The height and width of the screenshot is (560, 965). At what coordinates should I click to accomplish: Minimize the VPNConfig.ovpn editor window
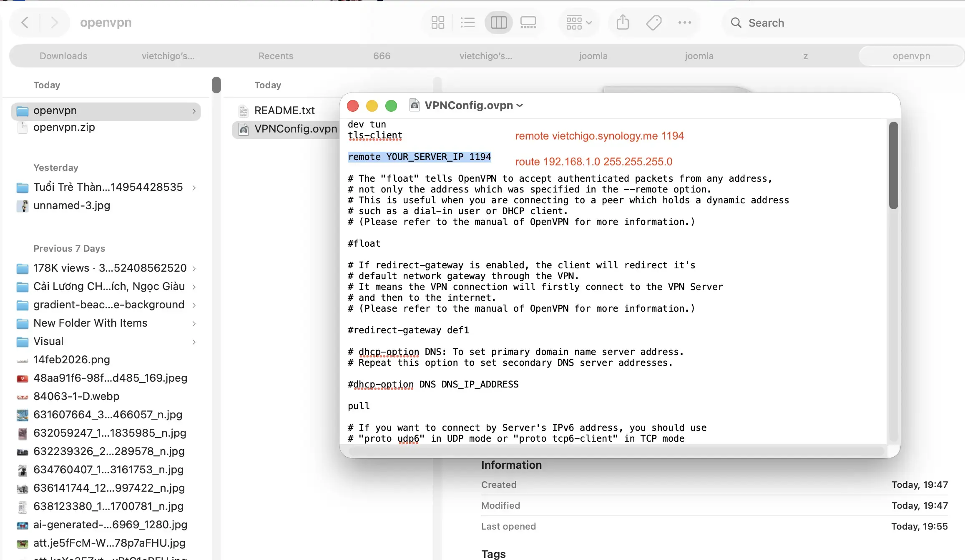coord(372,106)
